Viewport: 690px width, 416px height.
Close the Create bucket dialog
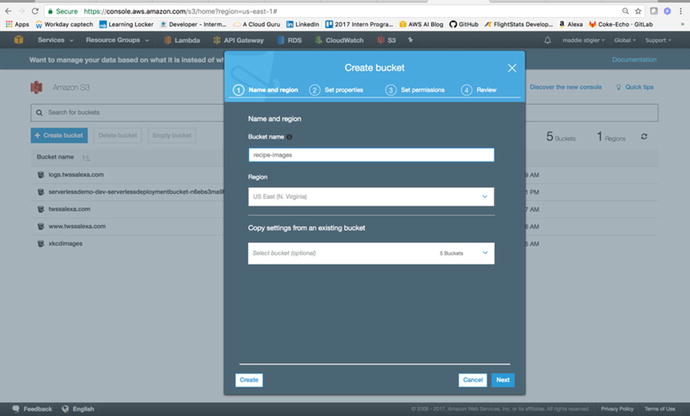pos(512,68)
